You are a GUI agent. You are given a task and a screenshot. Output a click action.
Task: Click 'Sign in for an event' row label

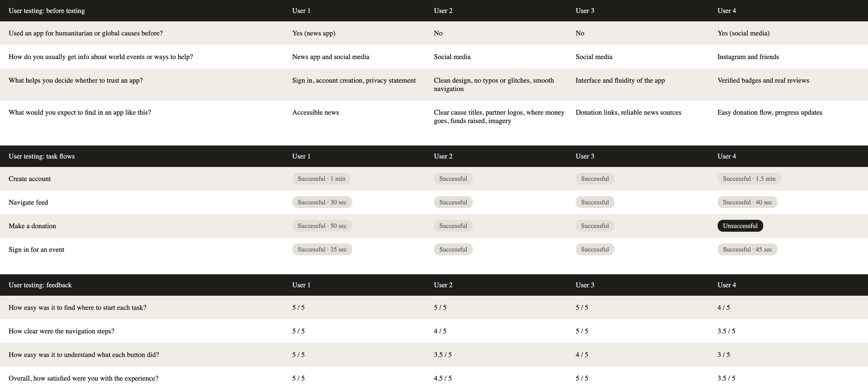click(x=36, y=249)
